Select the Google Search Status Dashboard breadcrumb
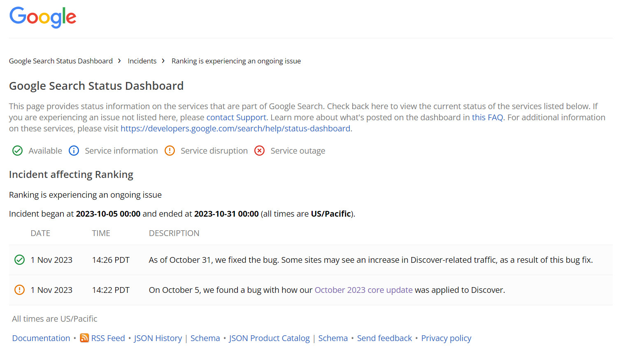 (60, 61)
